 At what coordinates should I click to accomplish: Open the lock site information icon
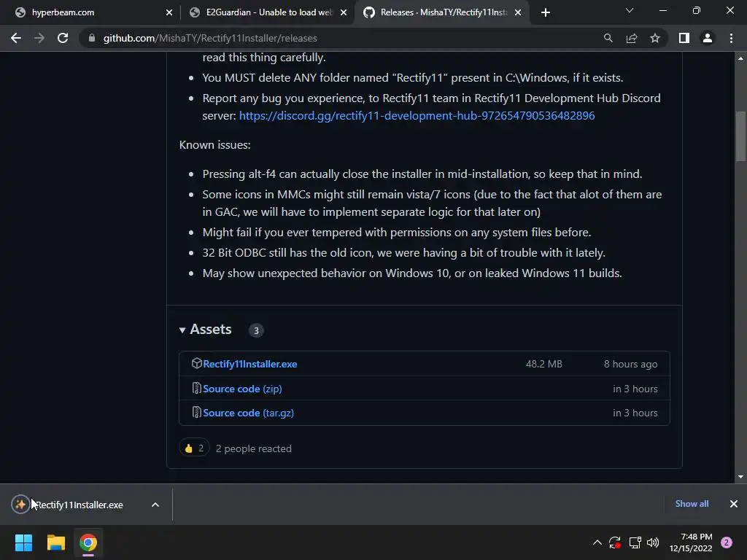[x=92, y=38]
